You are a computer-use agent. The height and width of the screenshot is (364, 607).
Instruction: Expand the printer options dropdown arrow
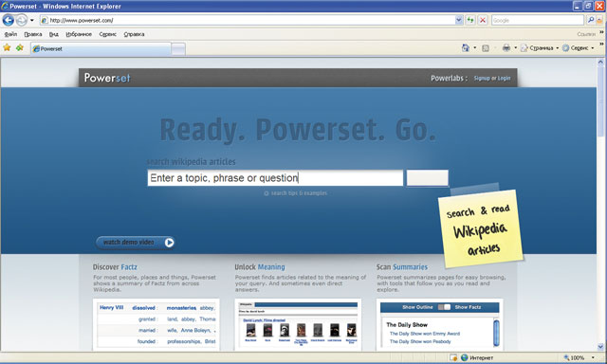(x=515, y=48)
